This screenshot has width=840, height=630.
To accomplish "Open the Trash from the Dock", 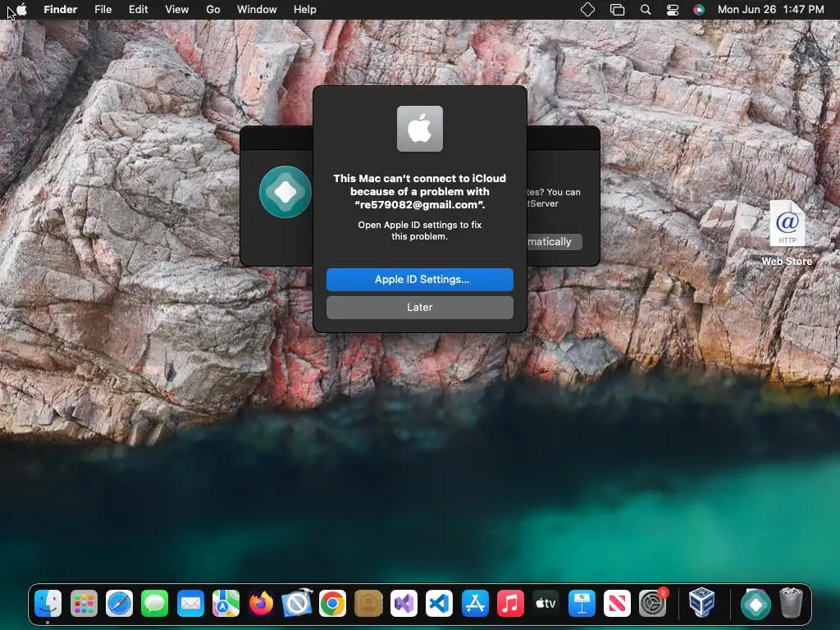I will [791, 603].
